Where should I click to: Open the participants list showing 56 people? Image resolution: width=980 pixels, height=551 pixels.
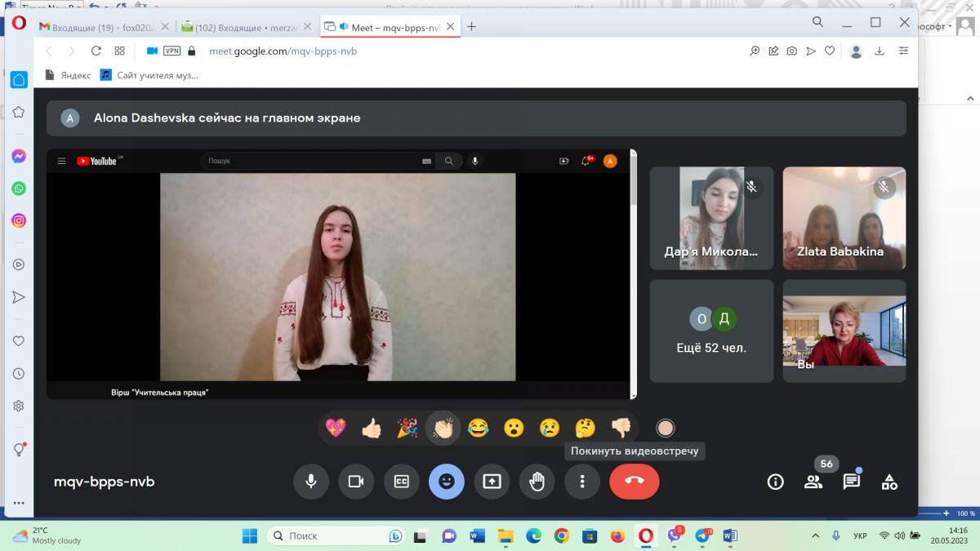coord(813,482)
